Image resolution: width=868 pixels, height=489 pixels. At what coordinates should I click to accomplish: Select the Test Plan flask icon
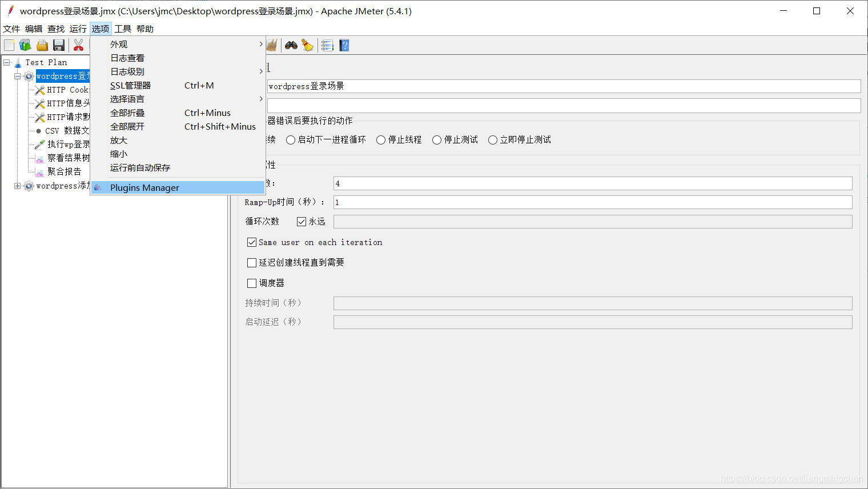tap(18, 62)
